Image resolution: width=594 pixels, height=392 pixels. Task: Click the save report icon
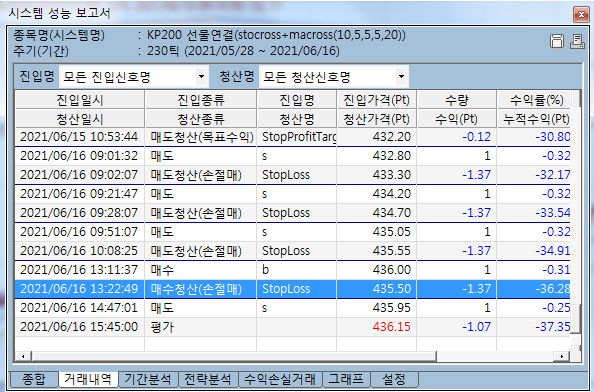coord(556,41)
